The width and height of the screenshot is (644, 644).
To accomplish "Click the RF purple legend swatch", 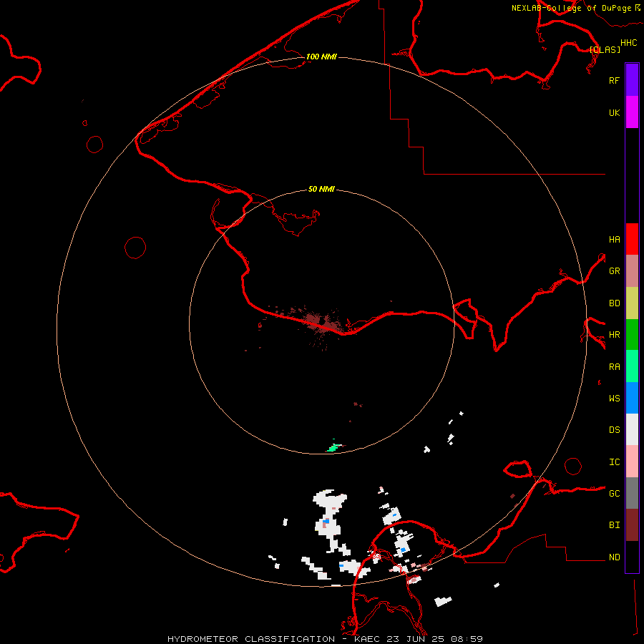I will [632, 80].
